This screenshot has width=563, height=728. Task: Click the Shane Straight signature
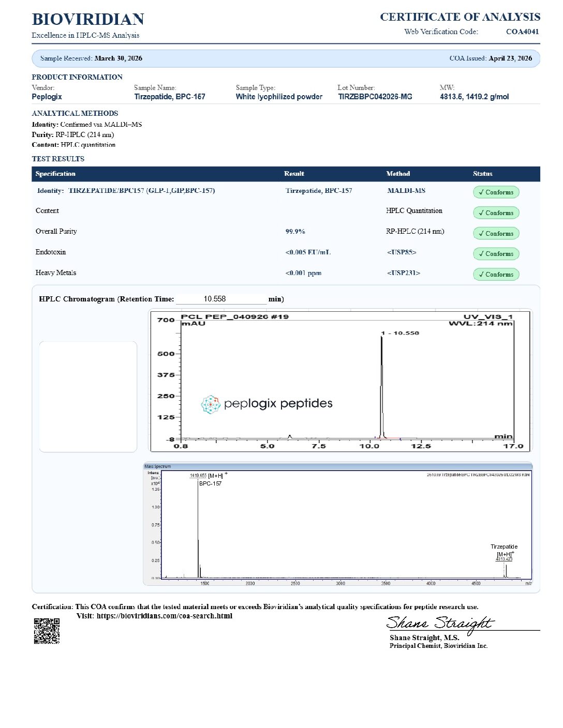(440, 624)
